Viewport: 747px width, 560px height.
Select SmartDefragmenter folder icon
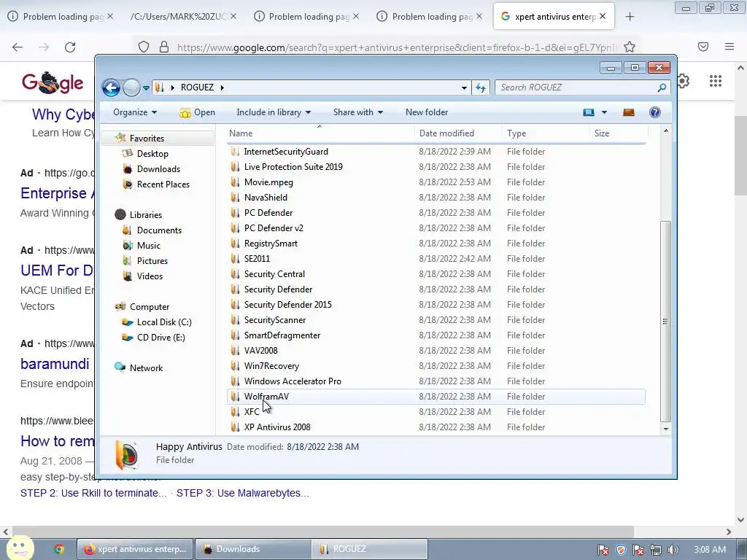pos(235,335)
